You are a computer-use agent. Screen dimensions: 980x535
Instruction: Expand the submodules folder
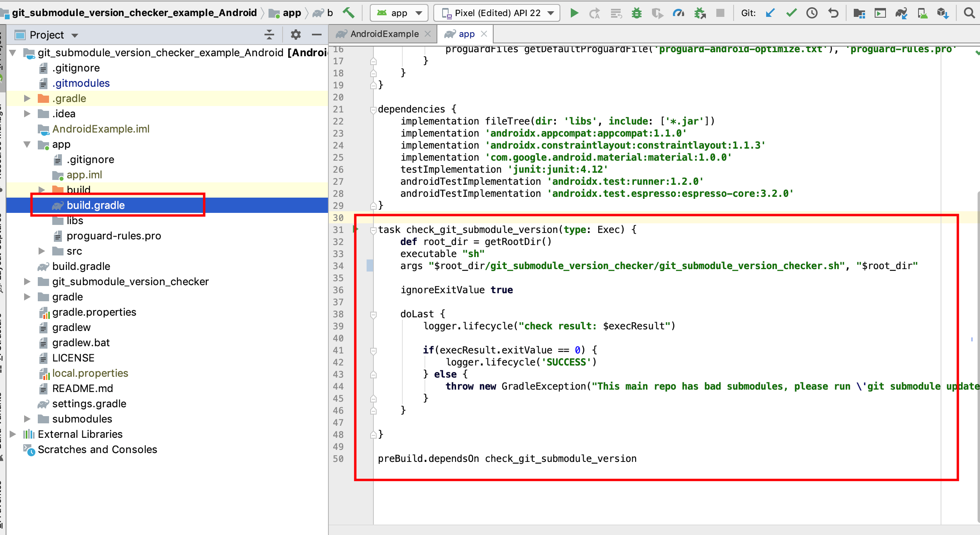27,419
